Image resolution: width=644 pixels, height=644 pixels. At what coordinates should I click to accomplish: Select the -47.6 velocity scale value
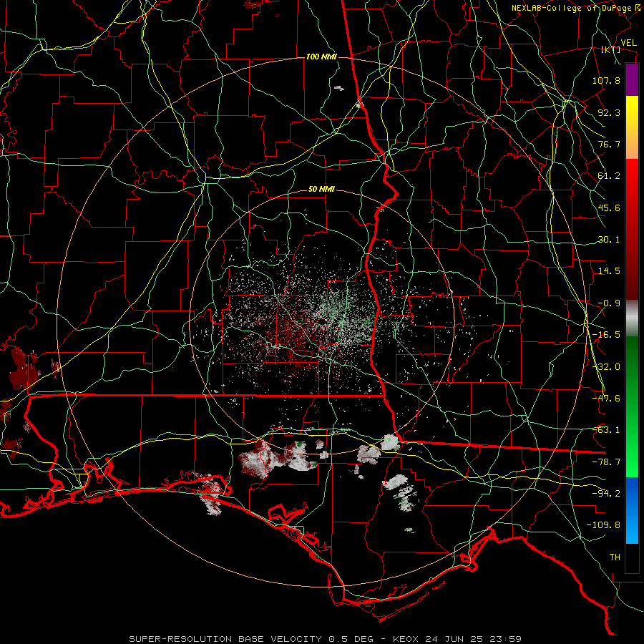pos(606,399)
